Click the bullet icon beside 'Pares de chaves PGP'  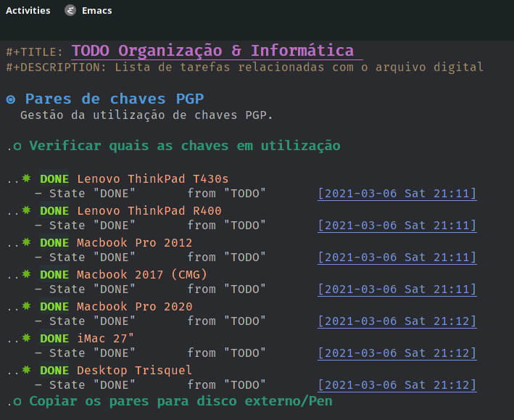point(11,99)
